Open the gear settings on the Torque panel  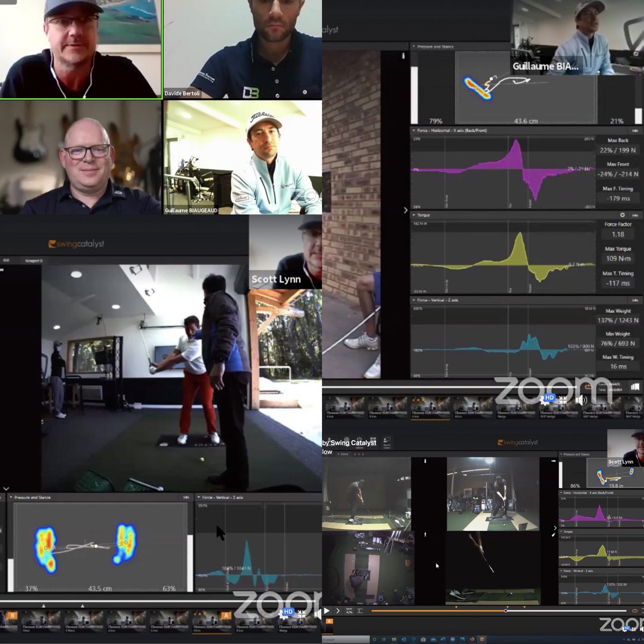[x=622, y=215]
